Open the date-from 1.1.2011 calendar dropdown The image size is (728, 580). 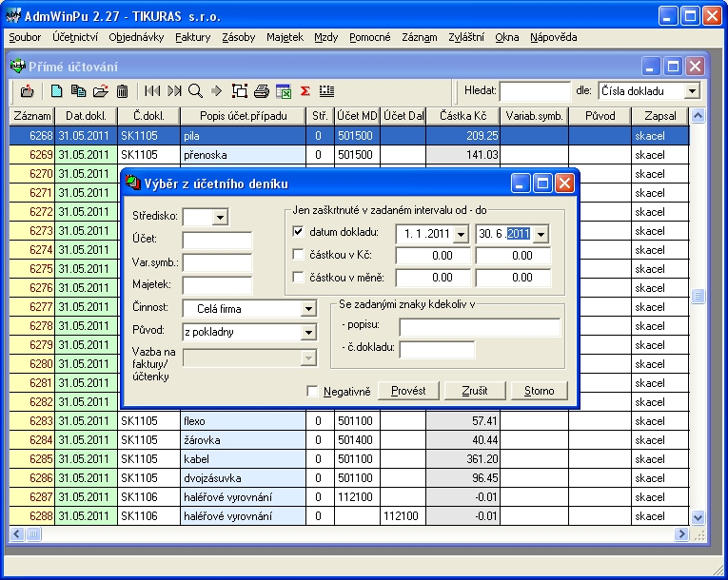pos(461,234)
